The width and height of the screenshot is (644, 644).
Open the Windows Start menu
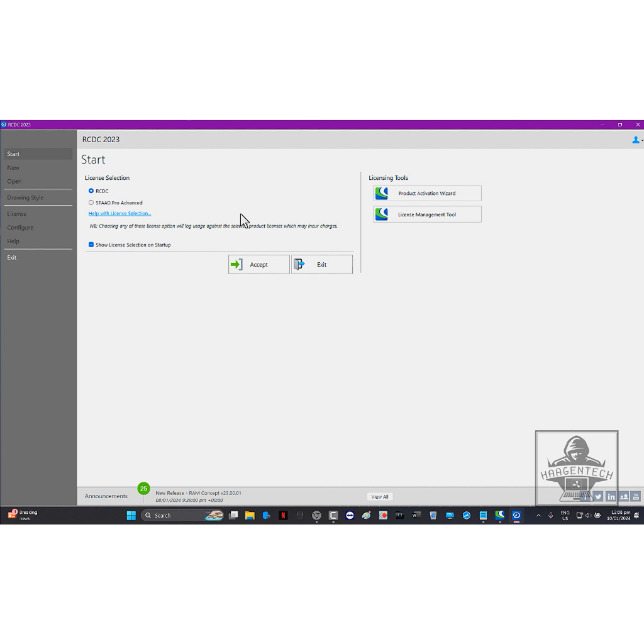(131, 516)
